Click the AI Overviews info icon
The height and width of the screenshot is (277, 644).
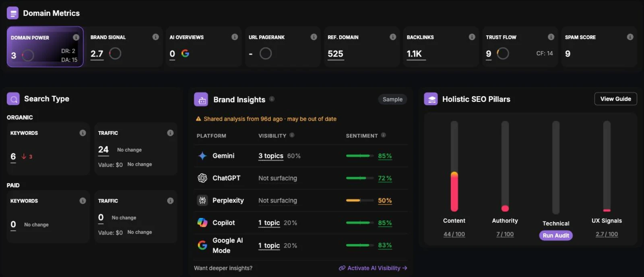(x=235, y=37)
